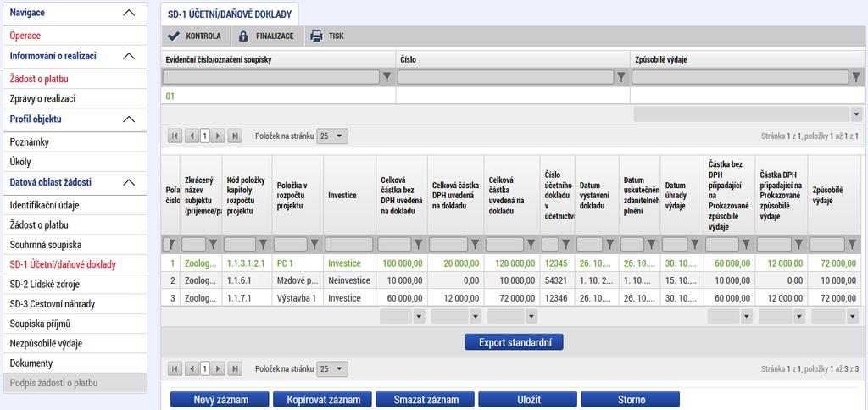Go to next page in upper pager
This screenshot has width=868, height=410.
point(218,136)
